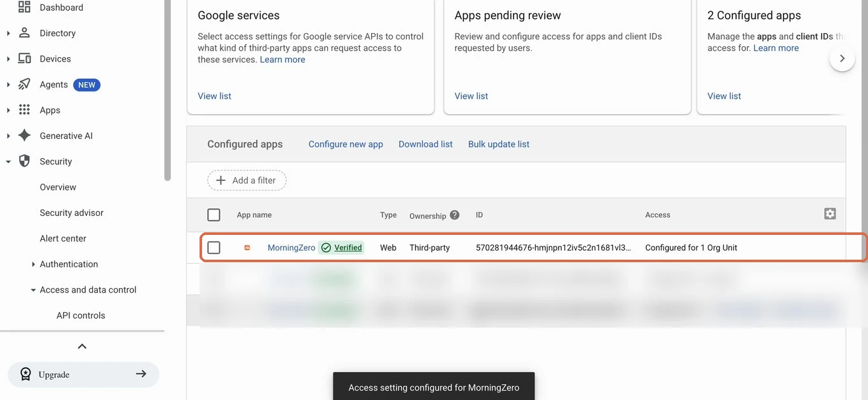Click the Upgrade button

point(83,375)
